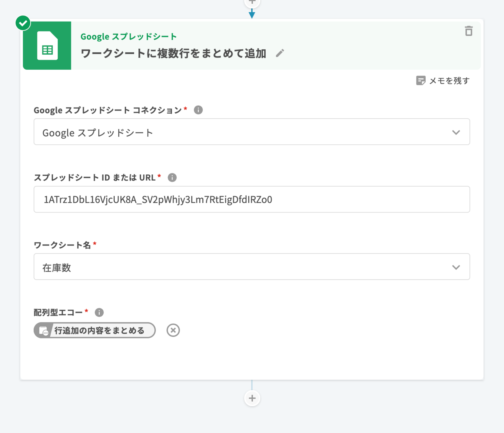The height and width of the screenshot is (433, 504).
Task: Add step with top plus button
Action: (252, 2)
